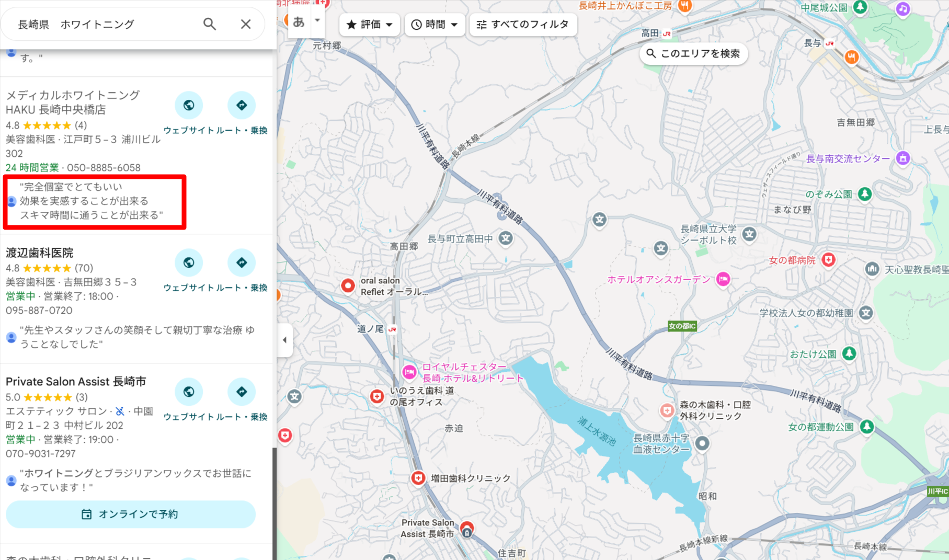This screenshot has height=560, width=949.
Task: Click the 長与南交流センター marker
Action: tap(903, 158)
